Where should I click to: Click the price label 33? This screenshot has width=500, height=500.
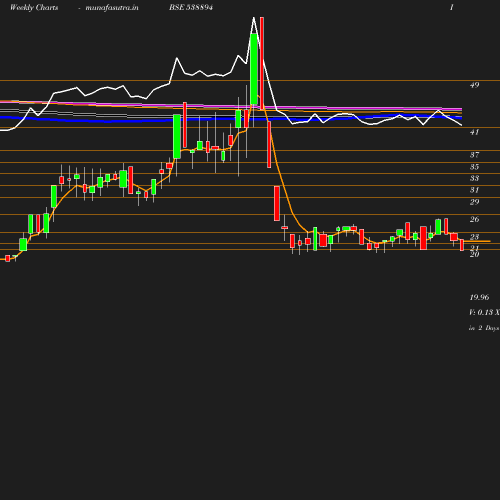tap(474, 178)
